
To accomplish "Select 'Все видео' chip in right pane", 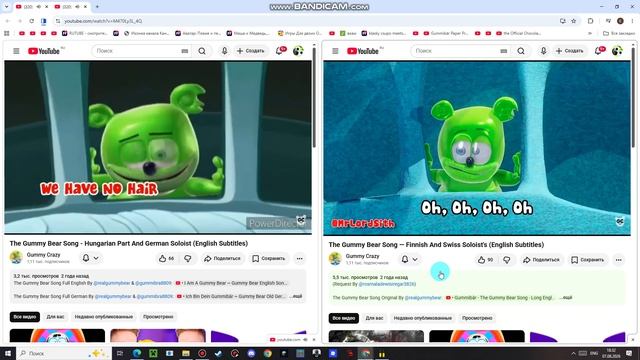I will point(344,318).
